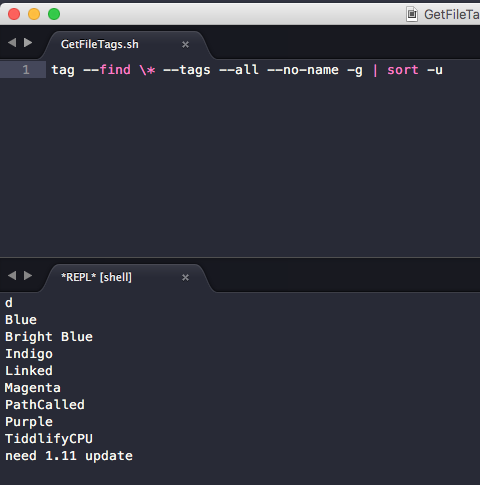Click the divider between editor and REPL panes
This screenshot has height=485, width=480.
(240, 258)
